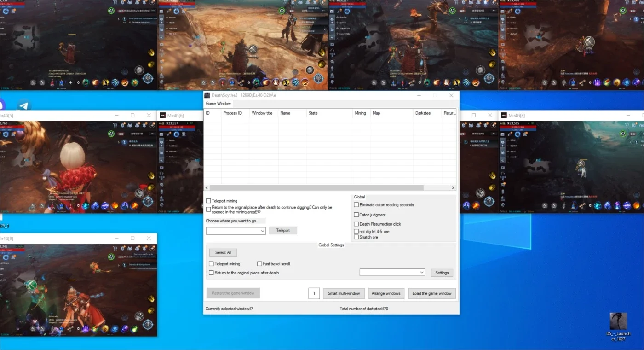The height and width of the screenshot is (350, 644).
Task: Tap the skill bar gear icon in Mir4G[8]
Action: click(x=590, y=205)
